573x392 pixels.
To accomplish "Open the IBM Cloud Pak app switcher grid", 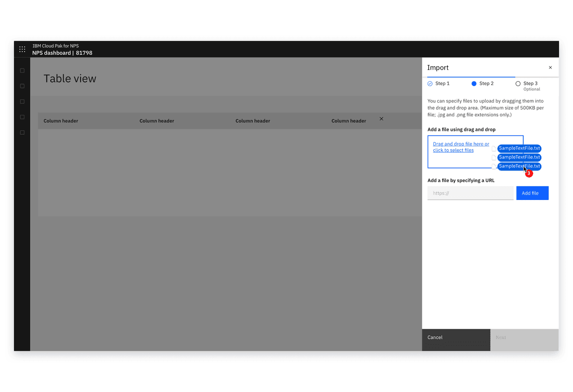I will click(x=22, y=49).
